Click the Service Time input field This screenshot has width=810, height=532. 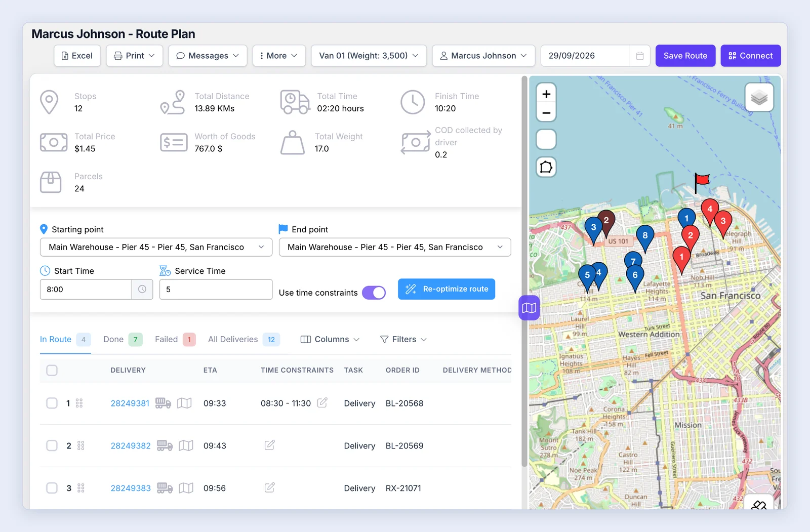click(216, 289)
